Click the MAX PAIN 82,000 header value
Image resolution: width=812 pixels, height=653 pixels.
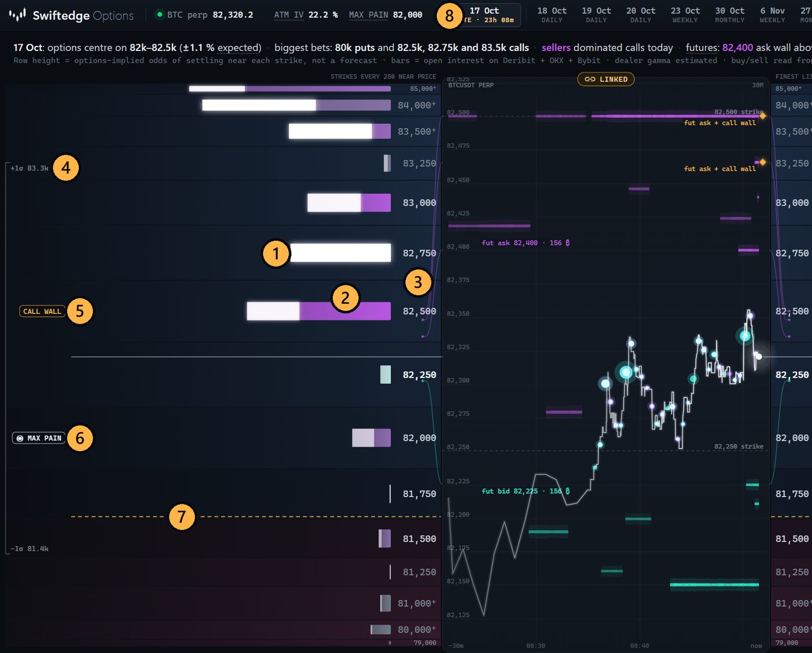click(386, 15)
